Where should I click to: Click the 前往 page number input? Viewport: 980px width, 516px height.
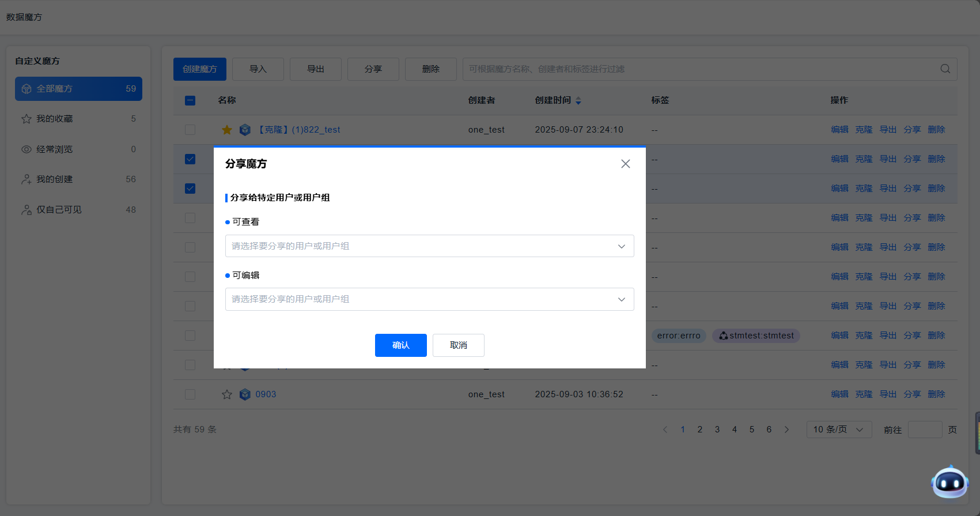924,430
